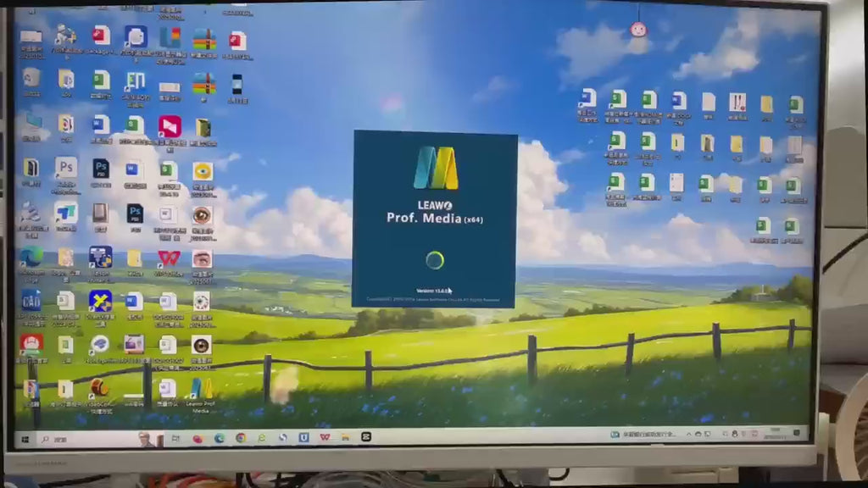Click the version text on the Leawo splash

tap(432, 291)
